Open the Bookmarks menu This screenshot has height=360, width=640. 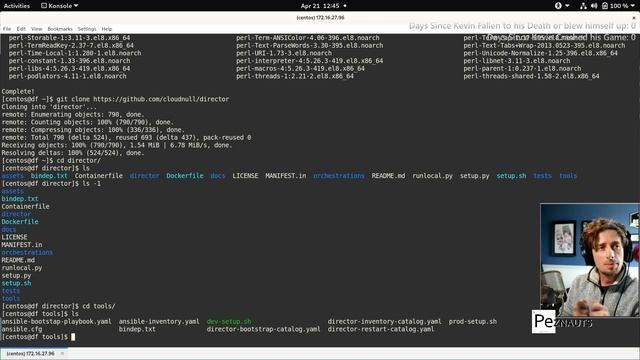(60, 29)
